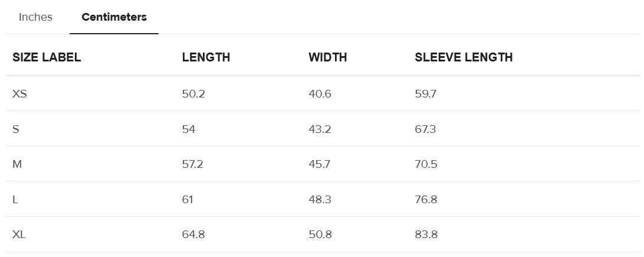Click the XS width value 40.6
The height and width of the screenshot is (257, 644).
pyautogui.click(x=320, y=93)
